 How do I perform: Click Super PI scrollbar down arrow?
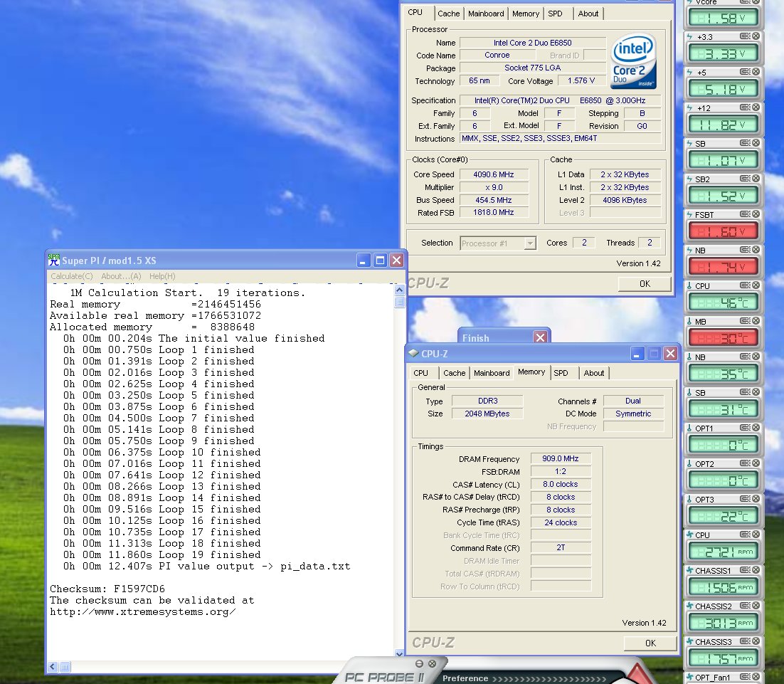[400, 653]
